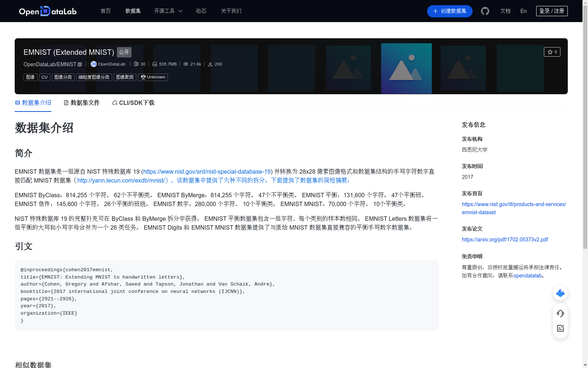
Task: Open the yann.lecun.com/exdb/mnist link
Action: (121, 180)
